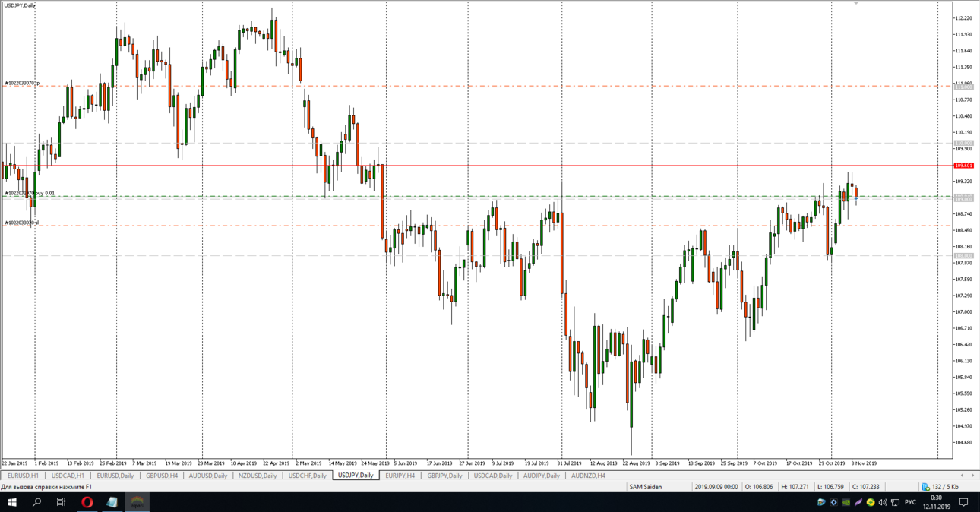Screen dimensions: 980x512
Task: Click the yellow-green round tray icon
Action: tap(871, 502)
